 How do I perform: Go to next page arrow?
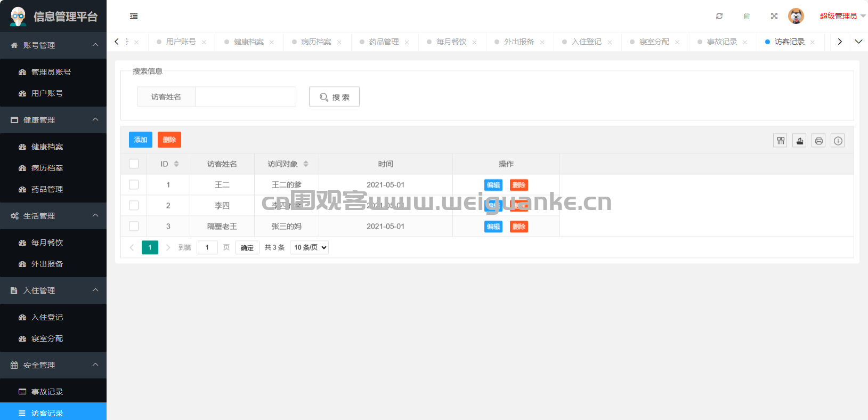[168, 247]
